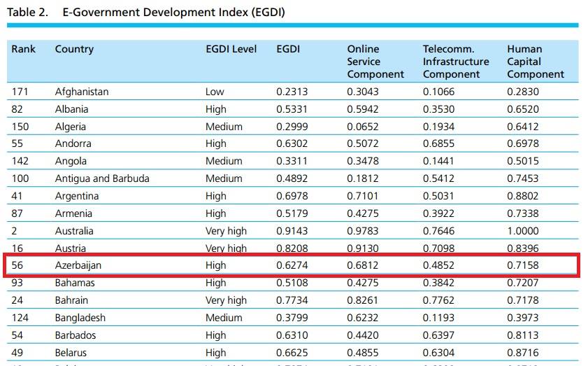This screenshot has width=588, height=366.
Task: Click Andorra's Telecomm. Infrastructure value 0.6855
Action: coord(438,143)
